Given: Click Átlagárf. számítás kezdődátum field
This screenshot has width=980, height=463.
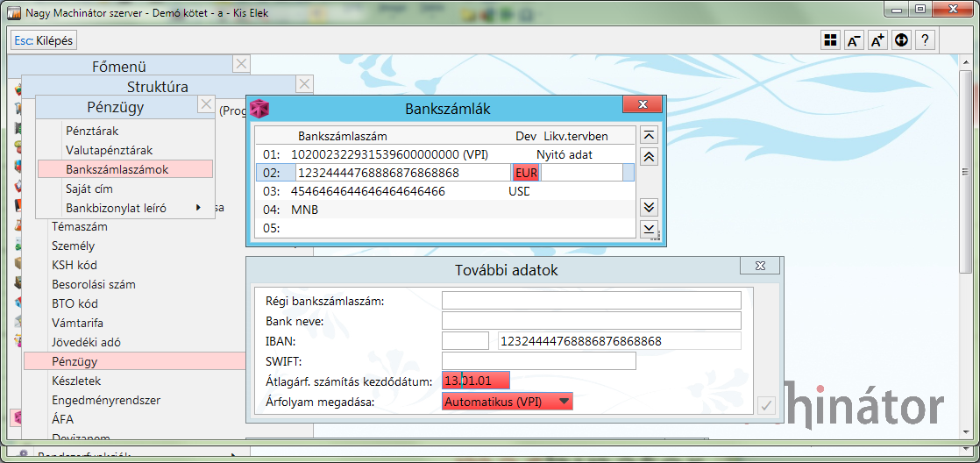Looking at the screenshot, I should tap(476, 381).
